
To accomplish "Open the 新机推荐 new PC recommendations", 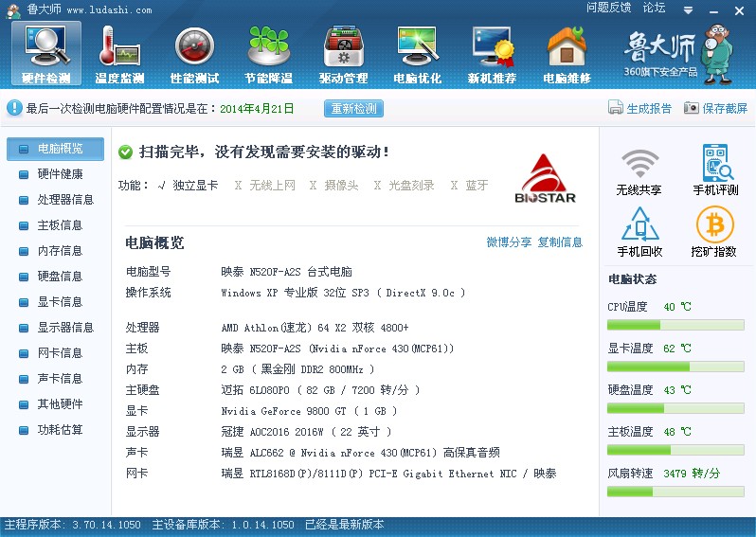I will [x=492, y=53].
